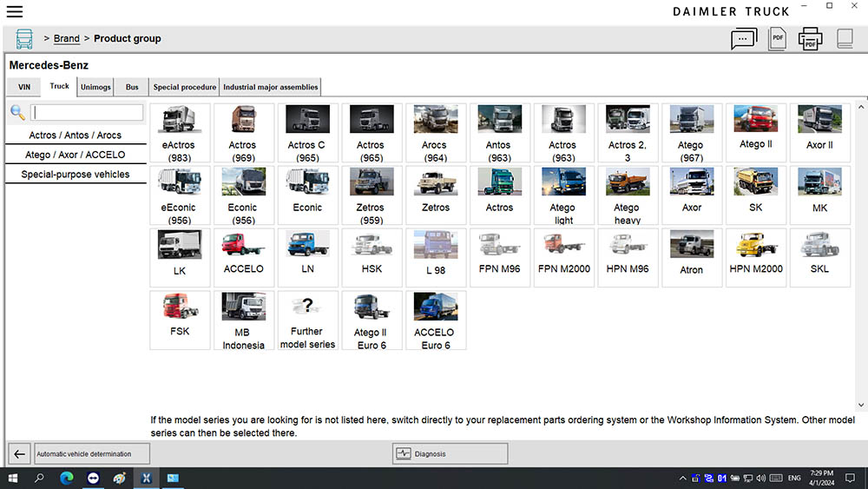
Task: Click the truck home icon in breadcrumb
Action: (x=23, y=39)
